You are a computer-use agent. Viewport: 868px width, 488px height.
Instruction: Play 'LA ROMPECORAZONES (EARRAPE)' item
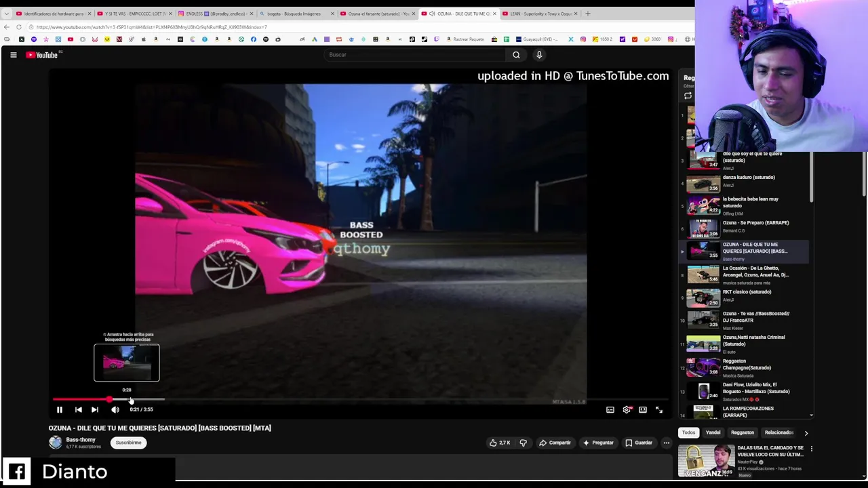pos(745,411)
